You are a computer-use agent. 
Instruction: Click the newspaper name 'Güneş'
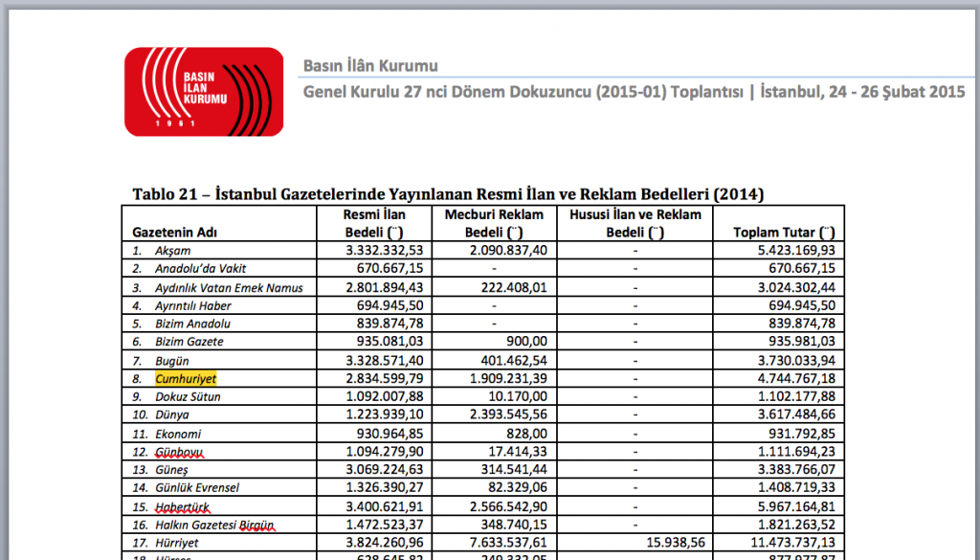click(171, 470)
